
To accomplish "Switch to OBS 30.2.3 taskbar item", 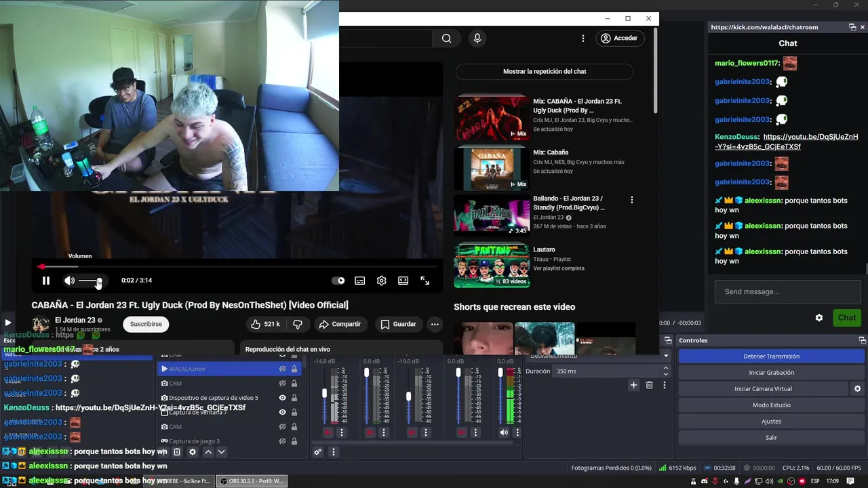I will pos(252,481).
